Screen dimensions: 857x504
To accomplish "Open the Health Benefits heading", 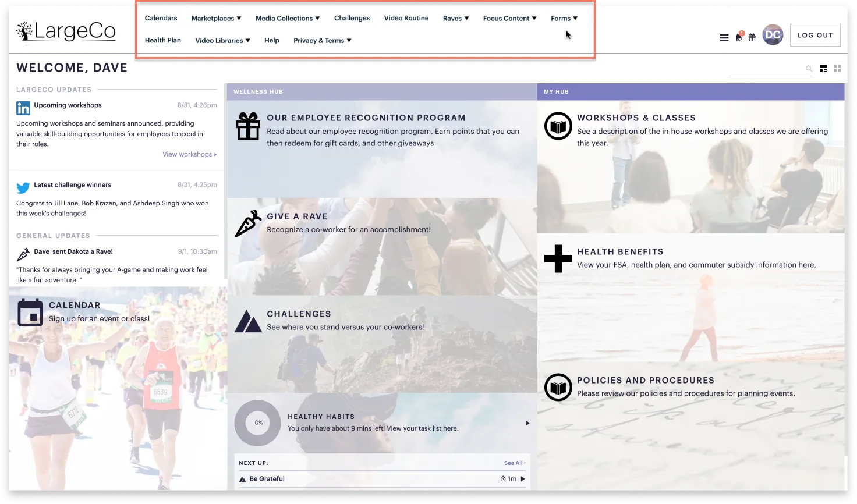I will pyautogui.click(x=620, y=252).
